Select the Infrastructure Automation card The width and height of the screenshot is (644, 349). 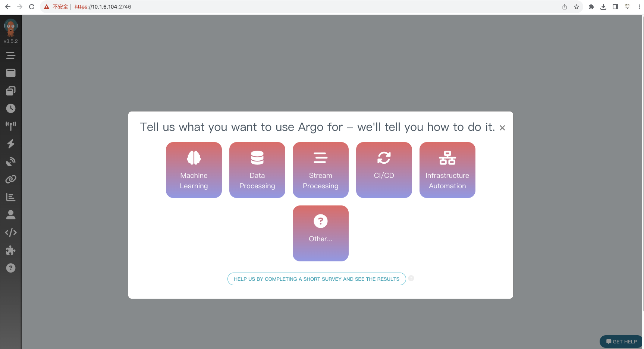pyautogui.click(x=447, y=170)
